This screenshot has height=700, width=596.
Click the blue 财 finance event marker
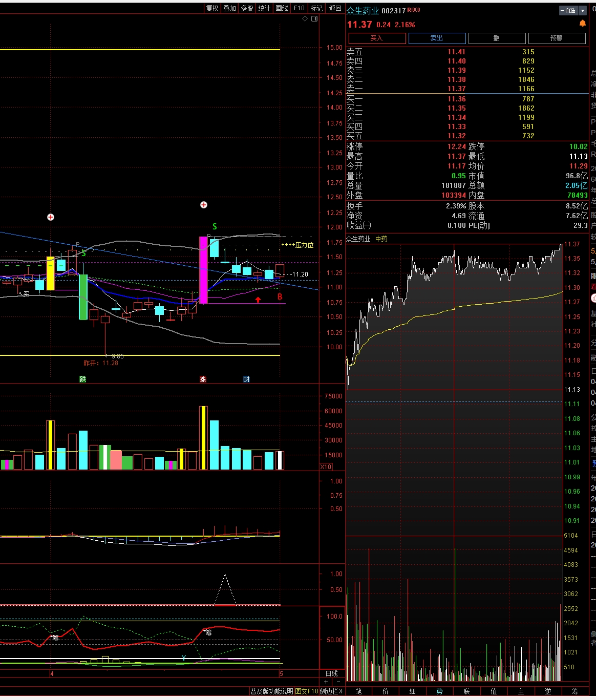(x=246, y=379)
